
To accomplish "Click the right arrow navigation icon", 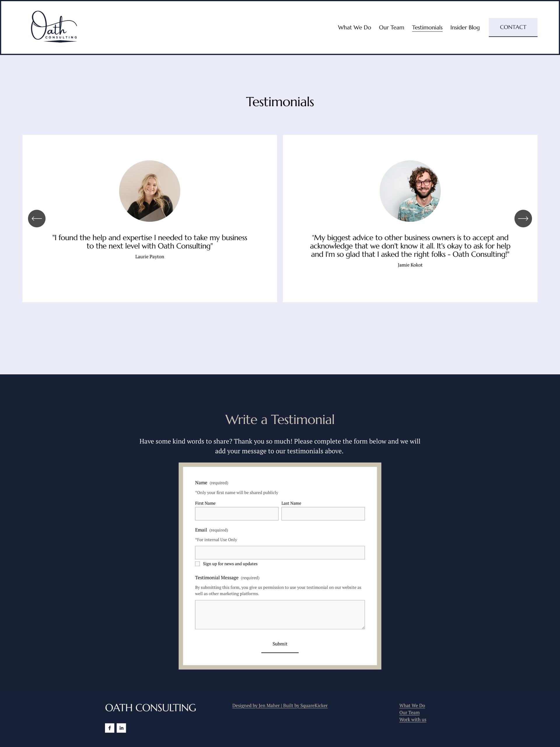I will (523, 218).
